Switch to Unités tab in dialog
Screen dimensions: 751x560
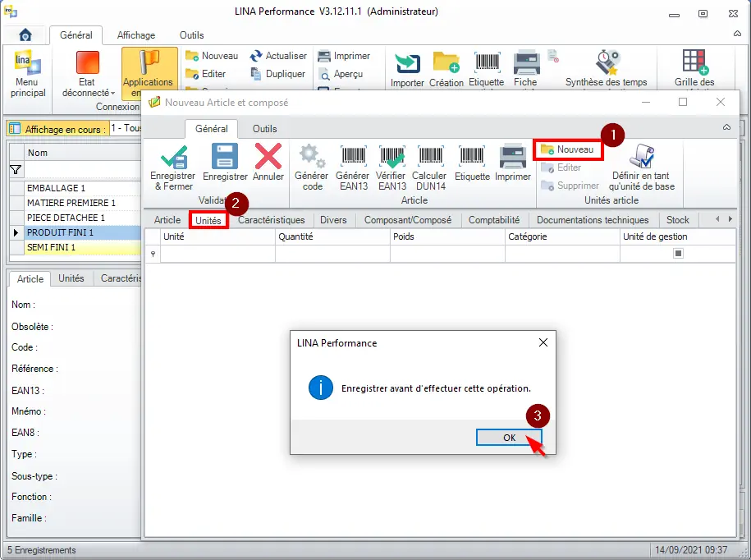(208, 220)
